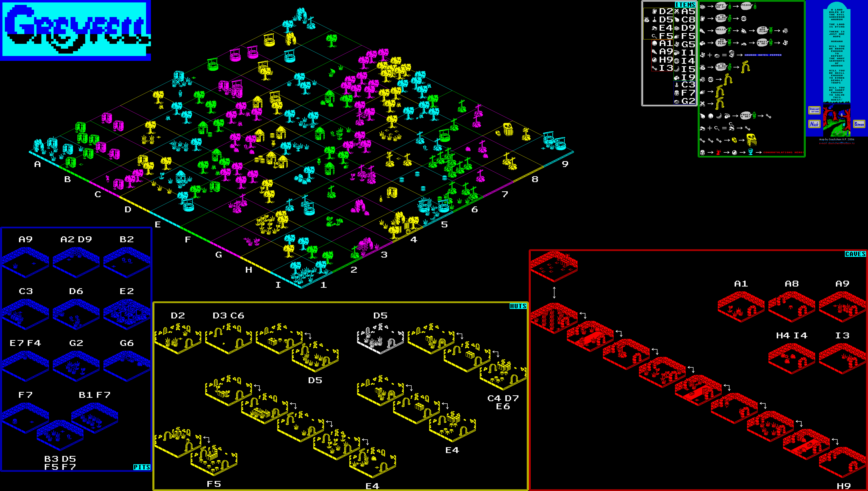
Task: Click the PITS panel label
Action: point(142,467)
